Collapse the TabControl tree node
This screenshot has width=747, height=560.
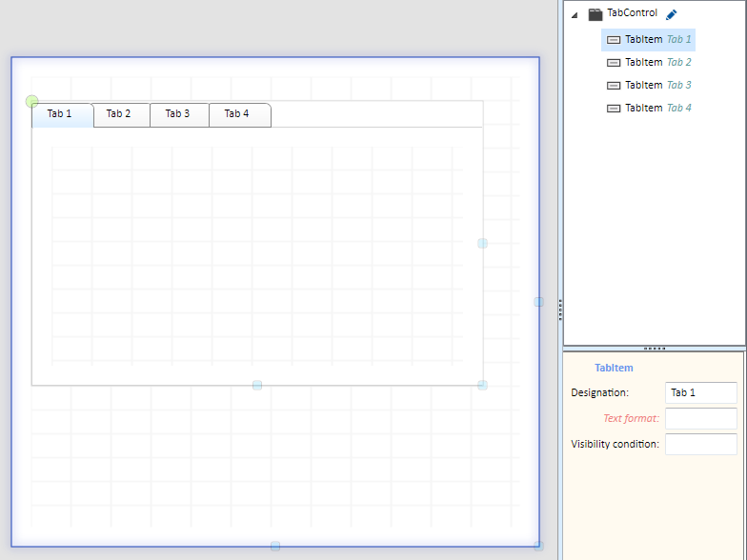pos(575,15)
